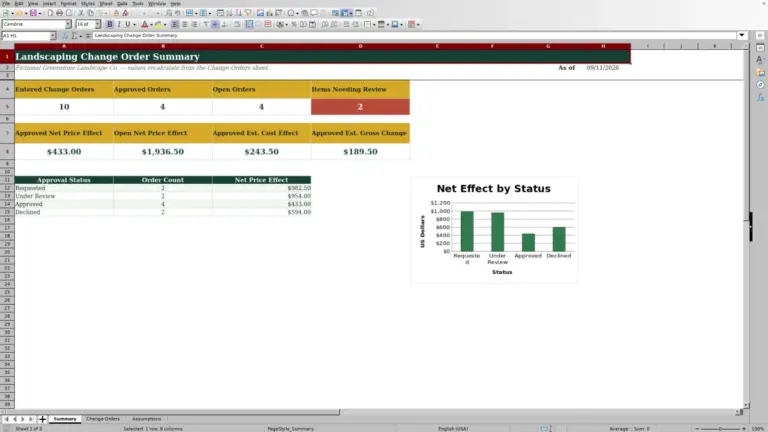The height and width of the screenshot is (432, 768).
Task: Click the Center Horizontally alignment icon
Action: tap(185, 24)
